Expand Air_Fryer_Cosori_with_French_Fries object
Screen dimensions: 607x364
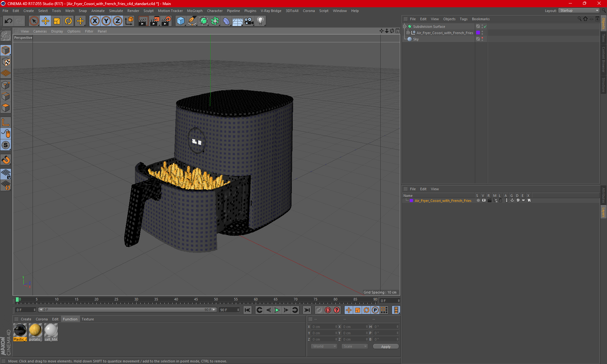pyautogui.click(x=408, y=33)
